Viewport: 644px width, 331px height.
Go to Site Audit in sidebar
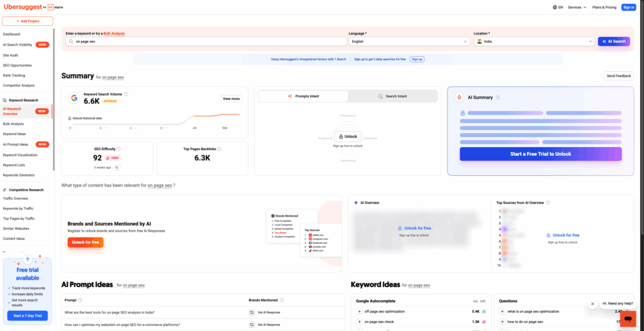pos(11,55)
